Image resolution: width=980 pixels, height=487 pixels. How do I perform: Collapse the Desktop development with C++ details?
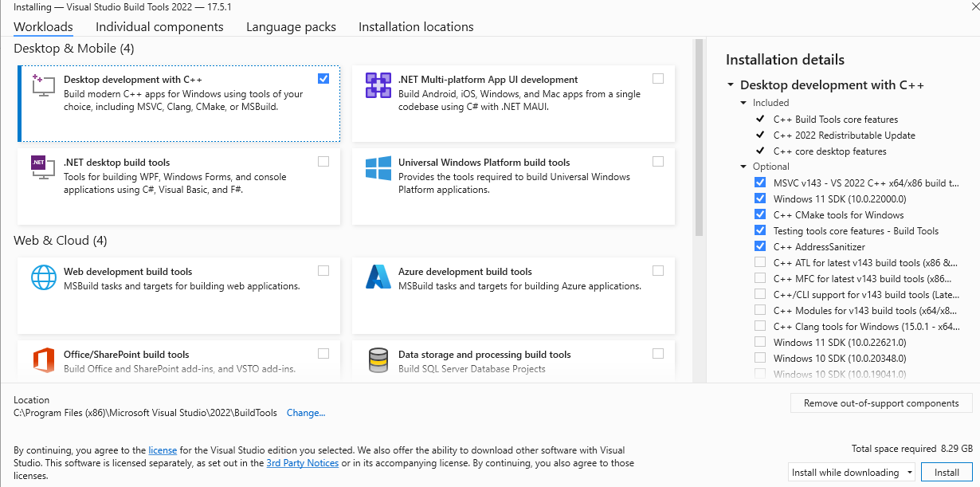tap(731, 85)
